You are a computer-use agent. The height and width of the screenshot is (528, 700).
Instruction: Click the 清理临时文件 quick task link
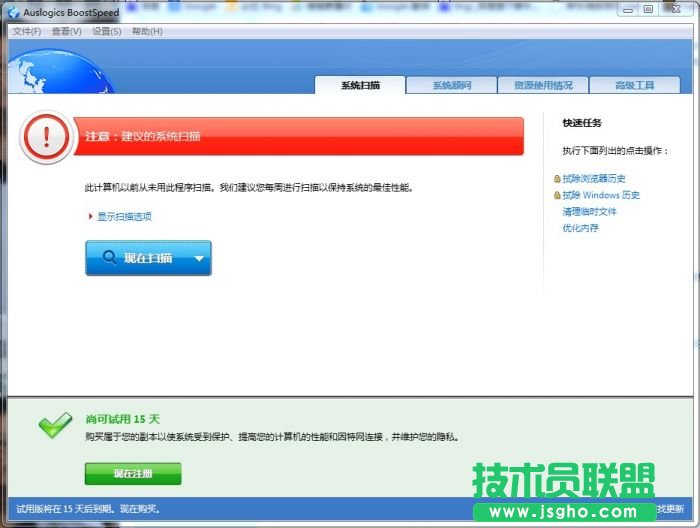point(589,212)
